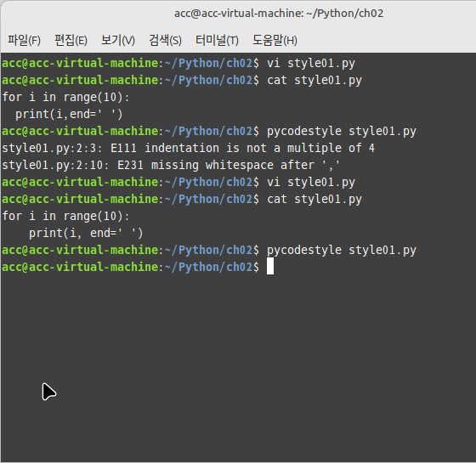Click the first 'pycodestyle style01.py' command
The width and height of the screenshot is (476, 463).
coord(342,131)
